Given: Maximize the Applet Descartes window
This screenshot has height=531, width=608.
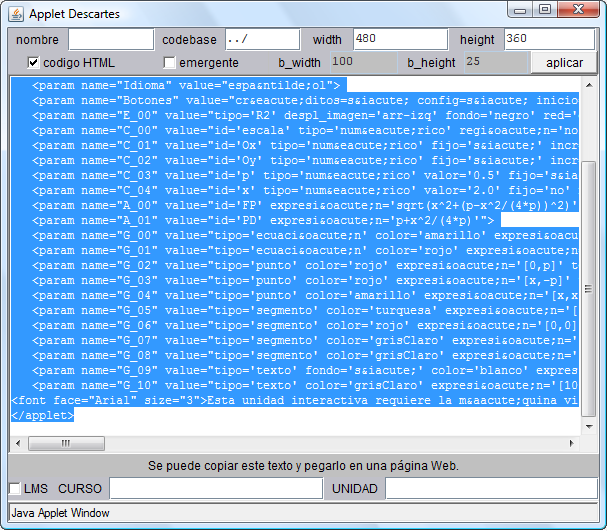Looking at the screenshot, I should click(x=545, y=10).
